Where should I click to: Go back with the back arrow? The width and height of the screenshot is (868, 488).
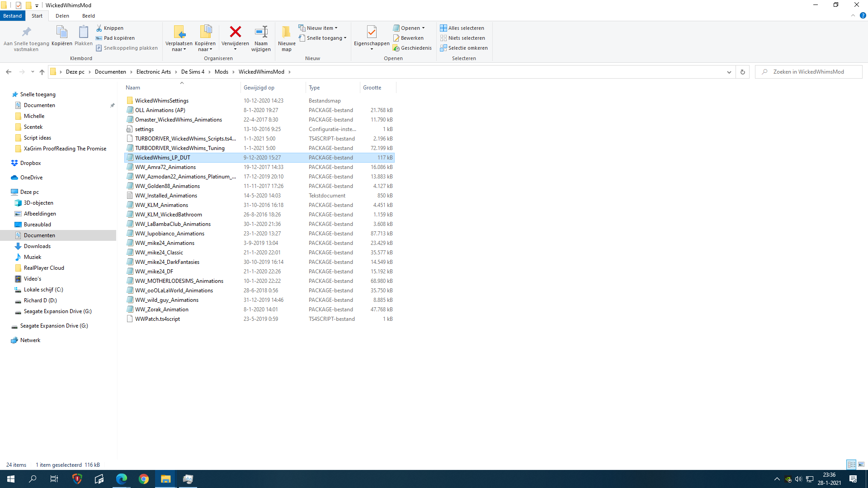(9, 72)
